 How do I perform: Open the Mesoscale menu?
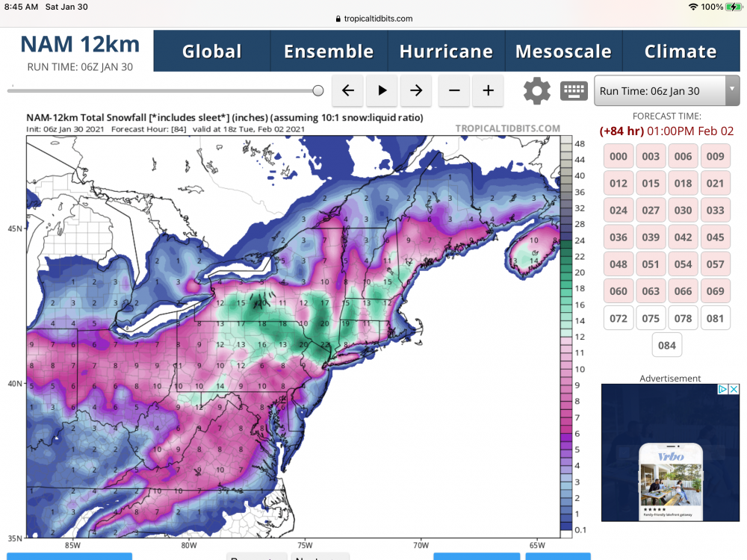563,52
